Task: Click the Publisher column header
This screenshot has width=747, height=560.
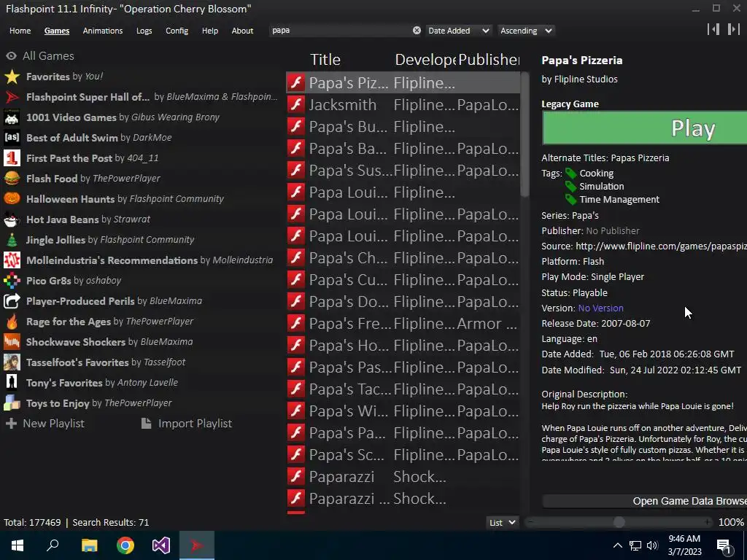Action: [x=489, y=60]
